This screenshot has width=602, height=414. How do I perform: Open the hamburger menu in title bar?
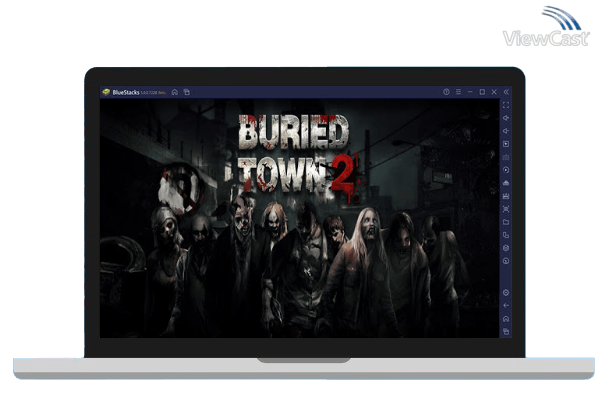(x=458, y=92)
